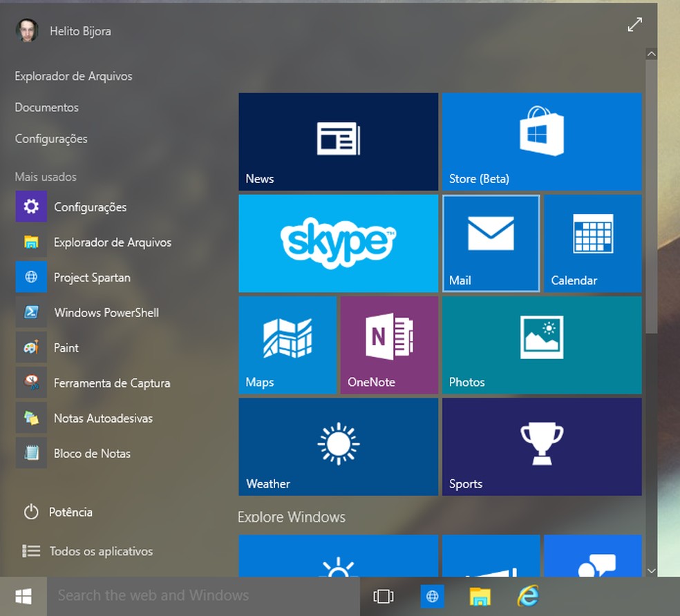
Task: Launch Project Spartan
Action: coord(92,277)
